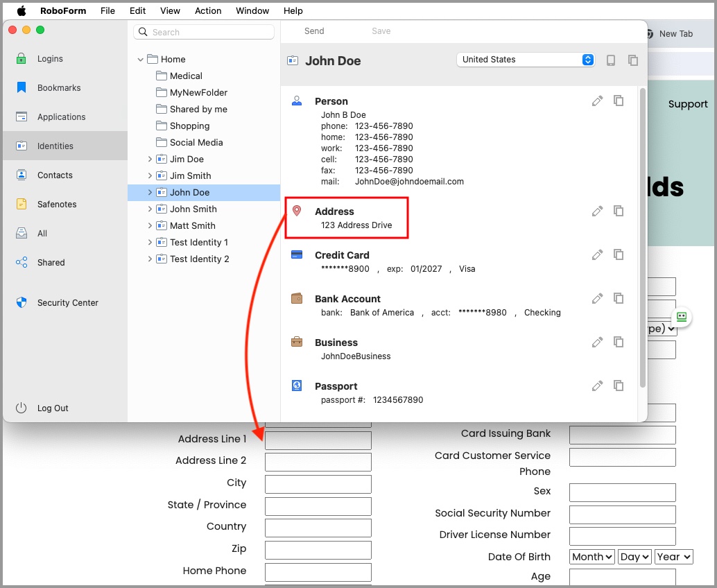Open the Year date of birth dropdown
The width and height of the screenshot is (717, 588).
(674, 557)
